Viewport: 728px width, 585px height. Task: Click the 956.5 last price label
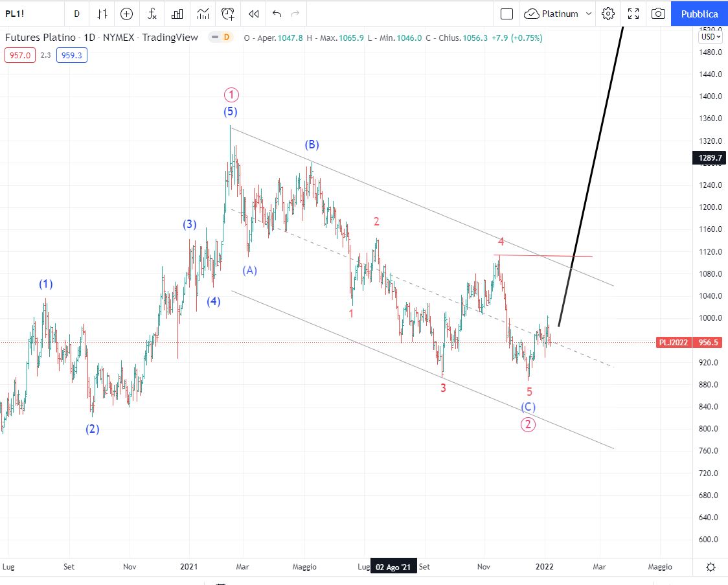click(709, 343)
